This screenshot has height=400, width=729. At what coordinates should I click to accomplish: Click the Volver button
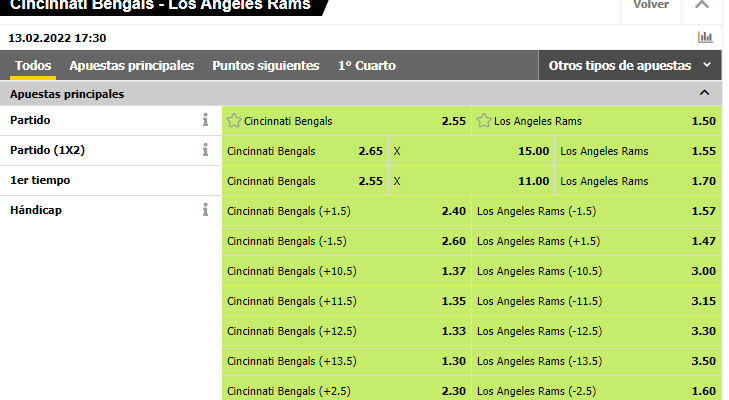[x=651, y=5]
